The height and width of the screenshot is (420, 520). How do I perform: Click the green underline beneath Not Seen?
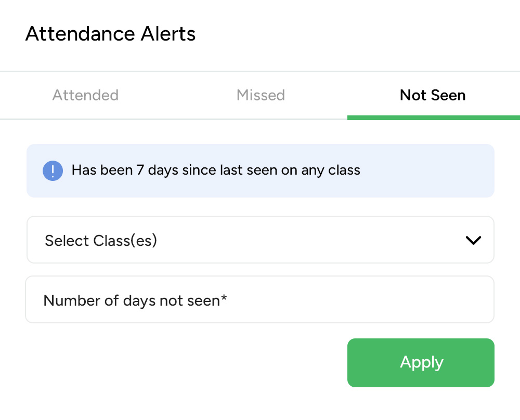[433, 117]
